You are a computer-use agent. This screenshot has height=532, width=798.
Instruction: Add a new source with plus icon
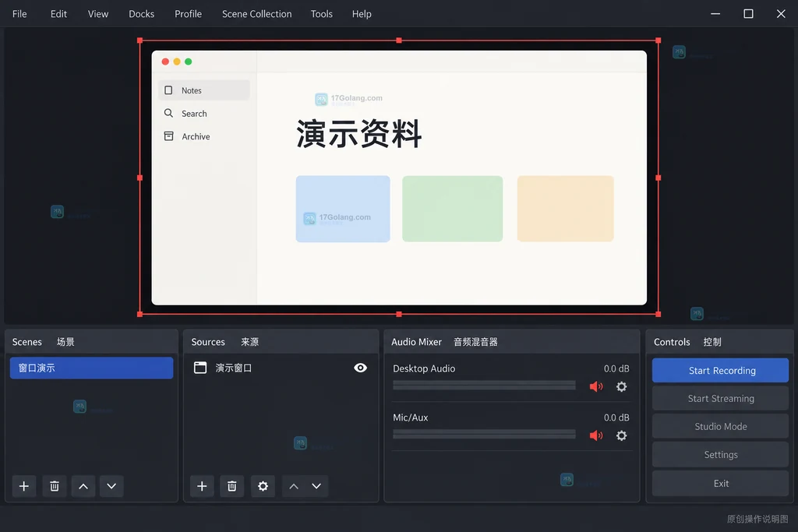pyautogui.click(x=202, y=486)
